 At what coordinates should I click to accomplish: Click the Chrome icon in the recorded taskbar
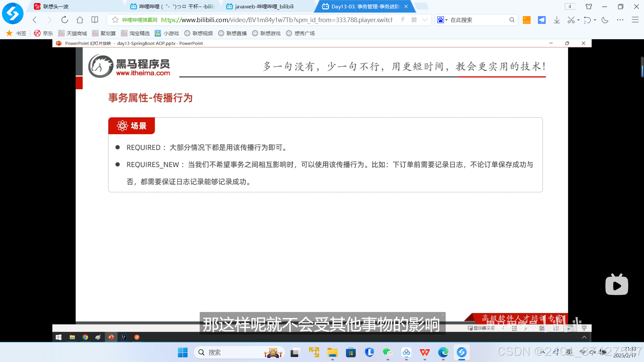pos(85,337)
